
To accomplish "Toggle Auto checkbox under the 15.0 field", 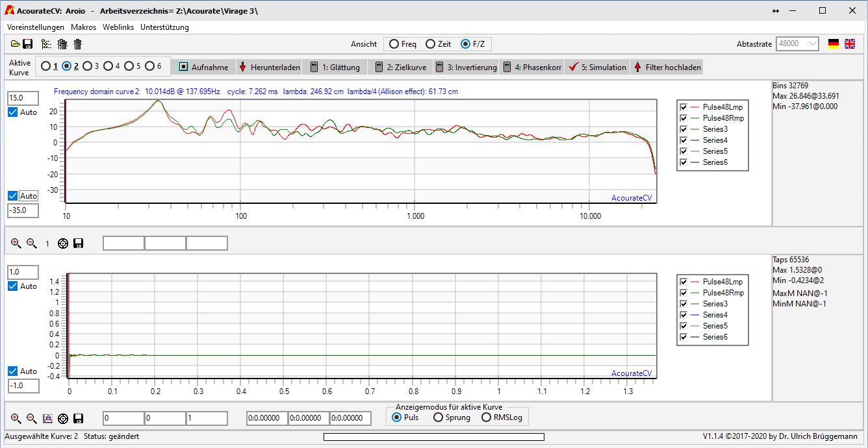I will coord(13,112).
